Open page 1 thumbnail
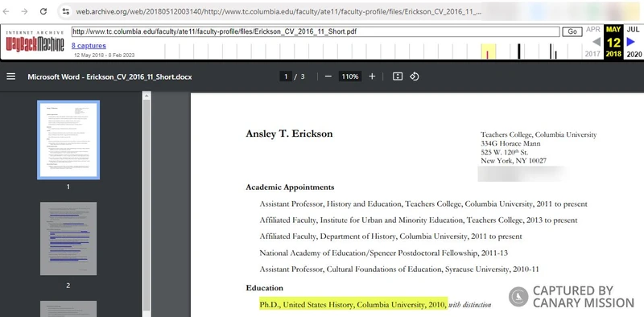The image size is (644, 317). (x=68, y=140)
